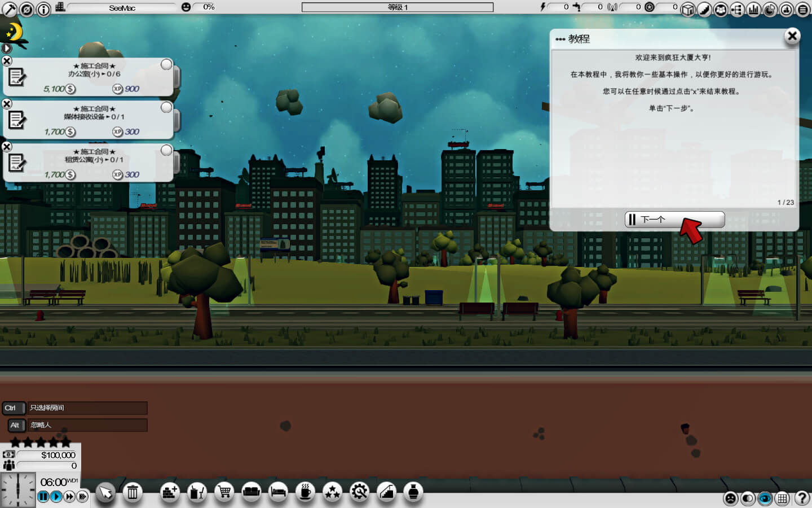This screenshot has width=812, height=508.
Task: Open the hamburger main menu
Action: pos(802,9)
